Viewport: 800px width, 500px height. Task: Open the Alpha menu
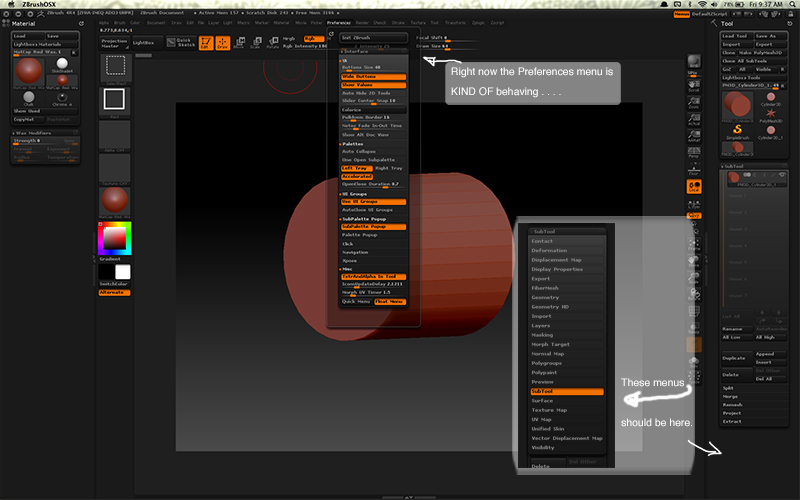pyautogui.click(x=104, y=23)
